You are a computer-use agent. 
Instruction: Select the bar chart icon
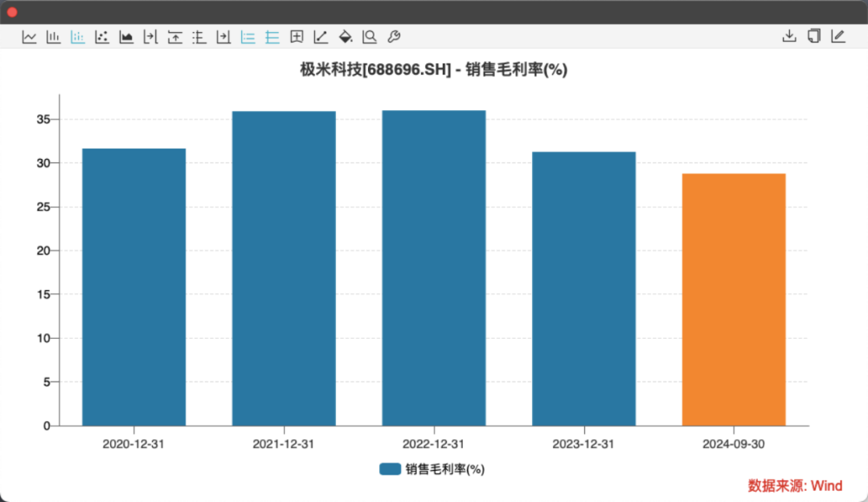[54, 37]
